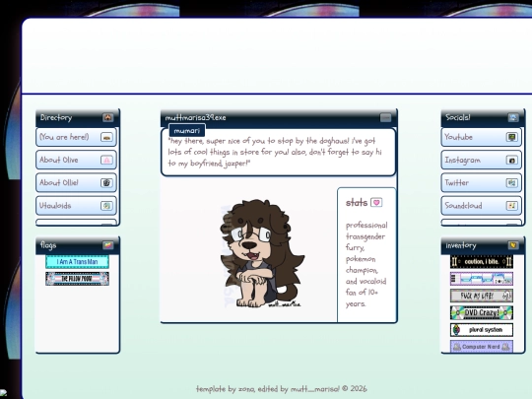
Task: Click the caution, i bite. badge
Action: [x=482, y=262]
